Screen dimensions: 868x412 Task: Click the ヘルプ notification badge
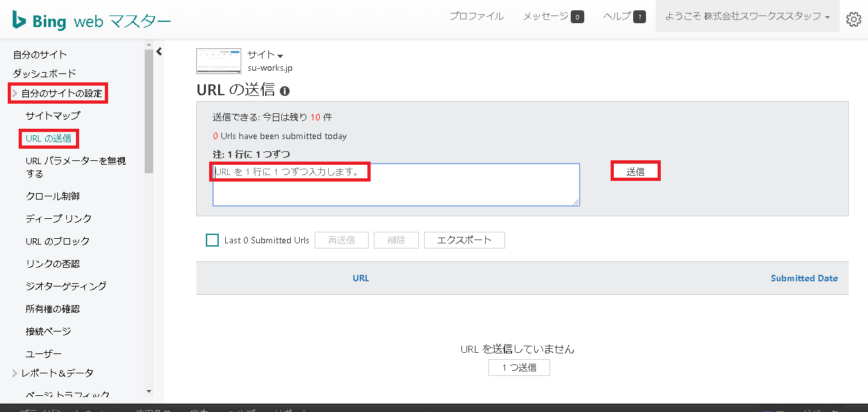point(639,17)
